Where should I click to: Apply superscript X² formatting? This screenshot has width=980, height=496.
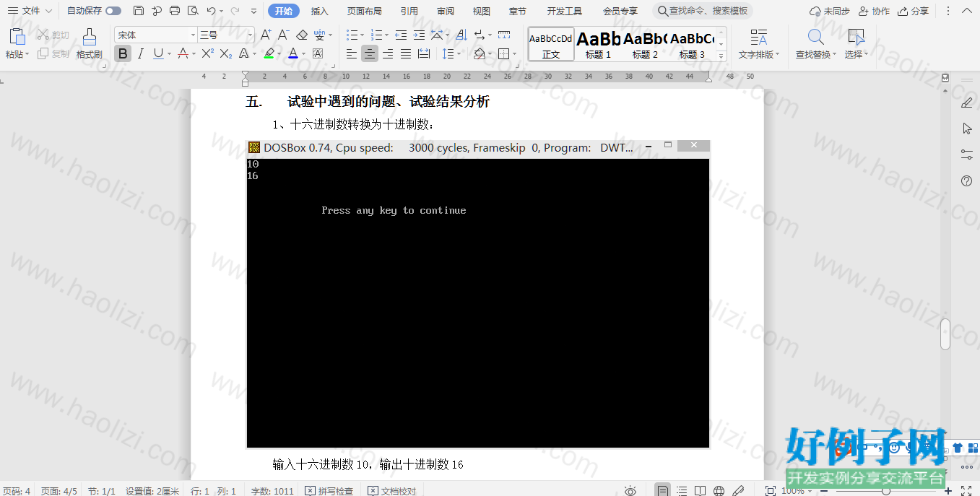click(x=207, y=53)
